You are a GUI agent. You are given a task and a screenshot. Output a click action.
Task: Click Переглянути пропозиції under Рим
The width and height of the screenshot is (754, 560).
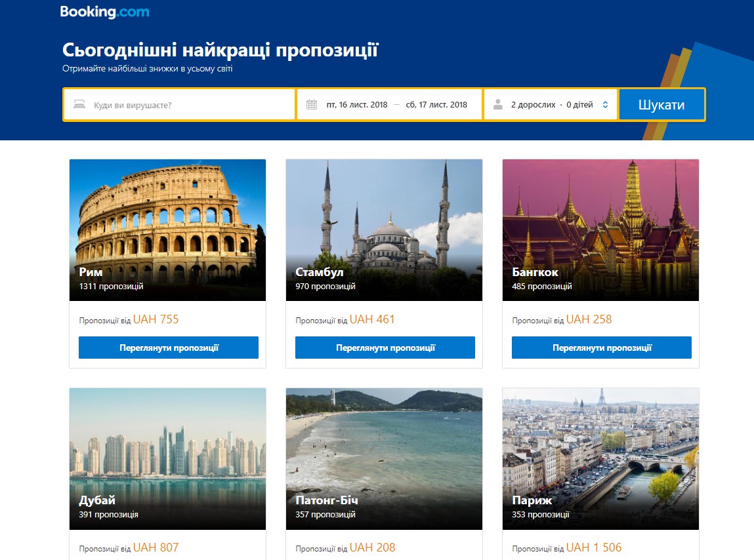(x=169, y=348)
